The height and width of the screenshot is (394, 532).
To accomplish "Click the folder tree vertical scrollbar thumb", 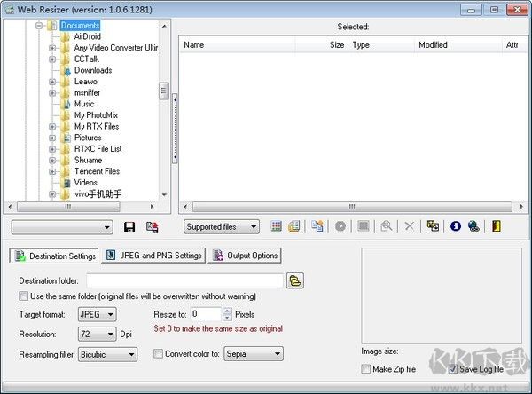I will (x=164, y=91).
